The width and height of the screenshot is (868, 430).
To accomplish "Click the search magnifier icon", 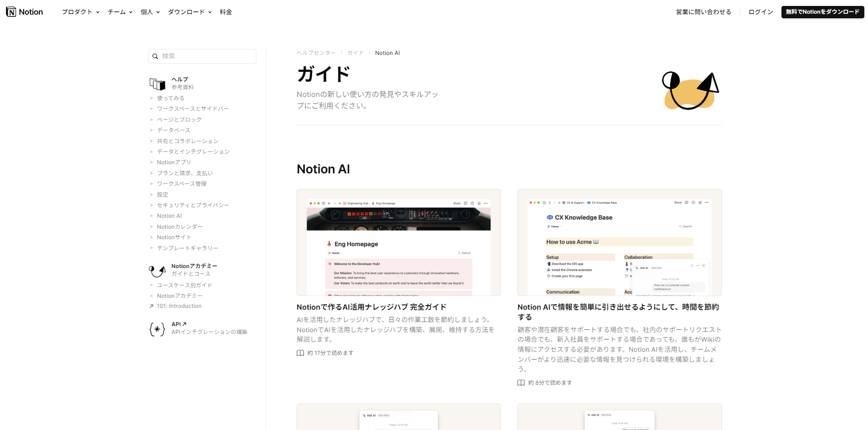I will click(155, 56).
